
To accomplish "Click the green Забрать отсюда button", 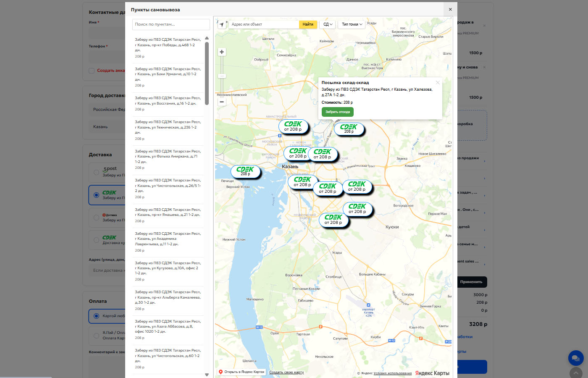I will 338,112.
